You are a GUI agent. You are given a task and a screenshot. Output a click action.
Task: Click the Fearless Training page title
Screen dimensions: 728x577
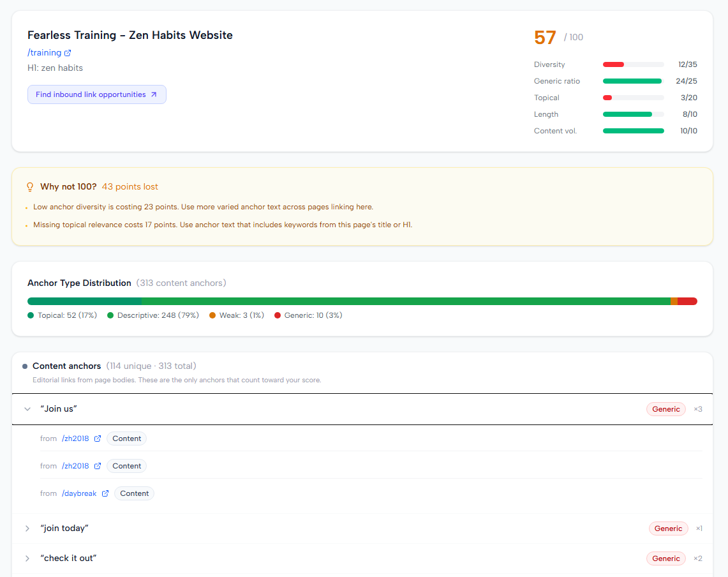click(x=130, y=35)
